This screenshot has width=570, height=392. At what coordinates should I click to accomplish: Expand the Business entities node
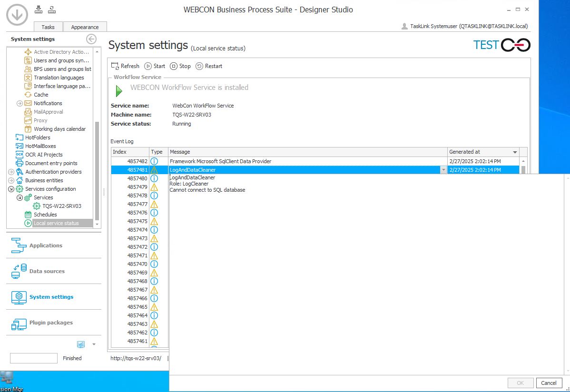11,180
